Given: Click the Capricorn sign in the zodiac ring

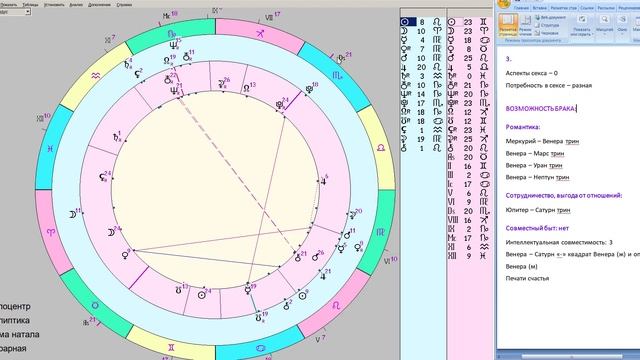Looking at the screenshot, I should [x=172, y=34].
